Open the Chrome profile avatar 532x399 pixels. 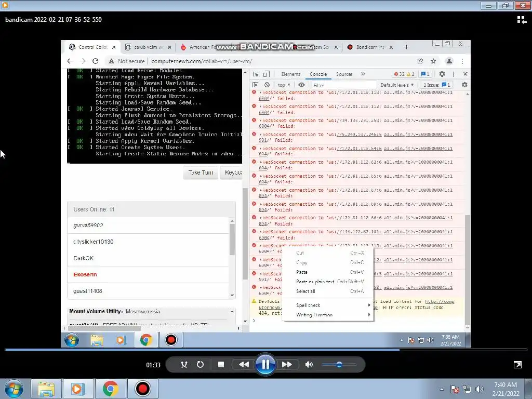(449, 61)
